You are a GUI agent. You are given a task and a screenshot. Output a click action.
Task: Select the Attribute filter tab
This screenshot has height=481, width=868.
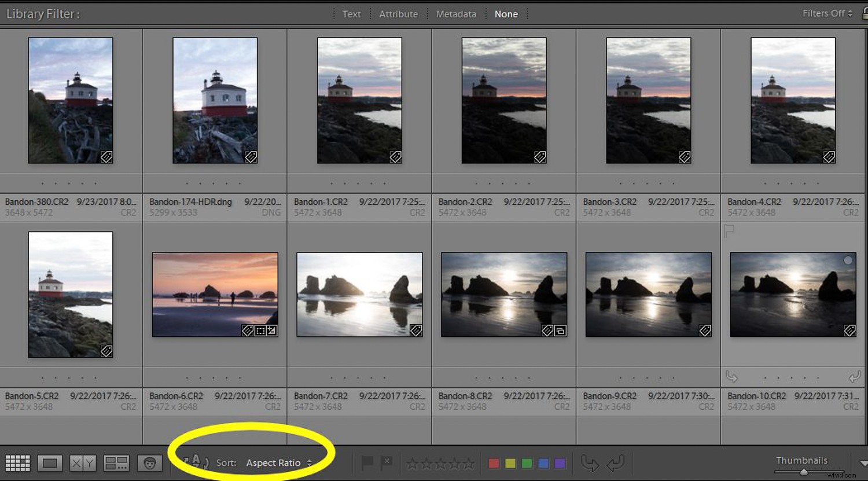tap(398, 14)
